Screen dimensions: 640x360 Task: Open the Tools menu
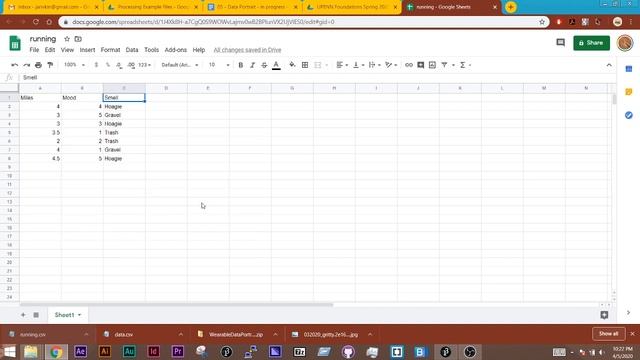pos(151,50)
